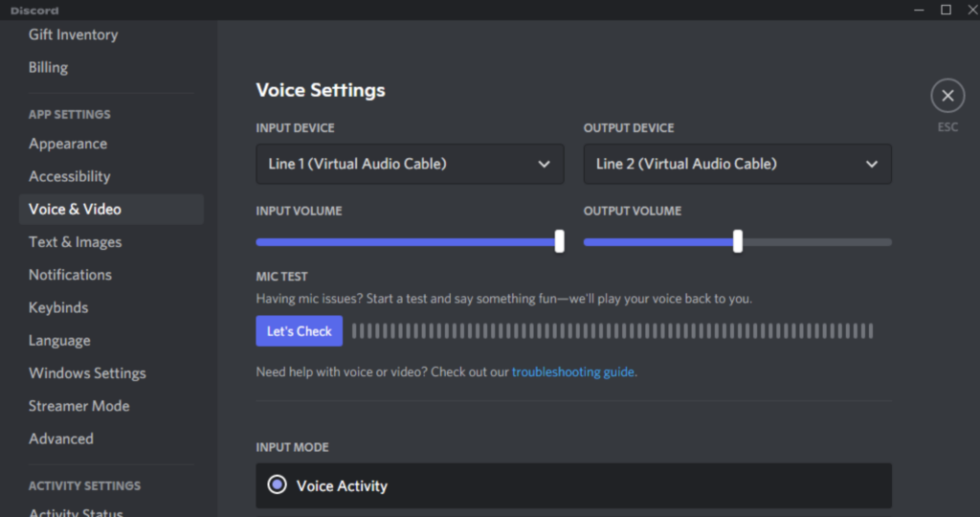Viewport: 980px width, 517px height.
Task: Open Keybinds settings page
Action: pos(58,307)
